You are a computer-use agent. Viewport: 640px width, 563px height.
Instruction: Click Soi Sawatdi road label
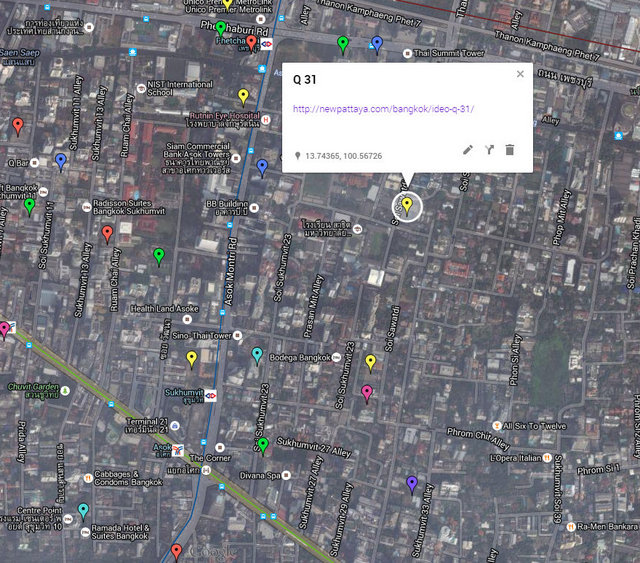(392, 329)
